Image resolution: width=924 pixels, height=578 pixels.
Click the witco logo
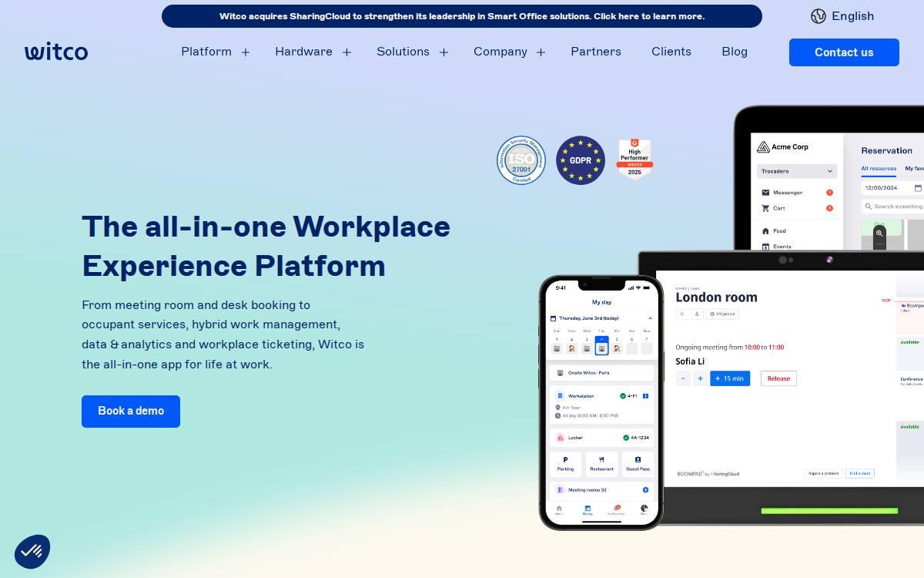(x=56, y=52)
